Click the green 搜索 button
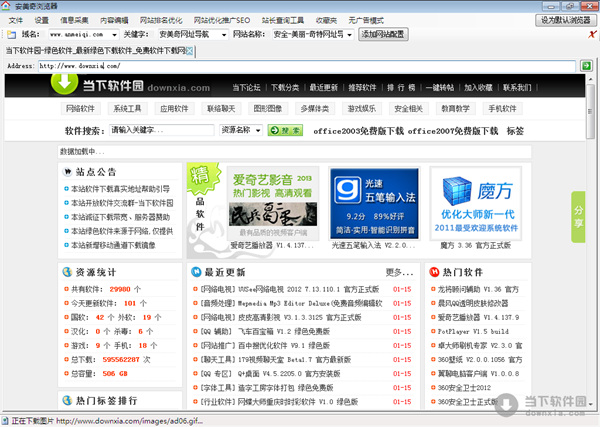 (x=285, y=130)
